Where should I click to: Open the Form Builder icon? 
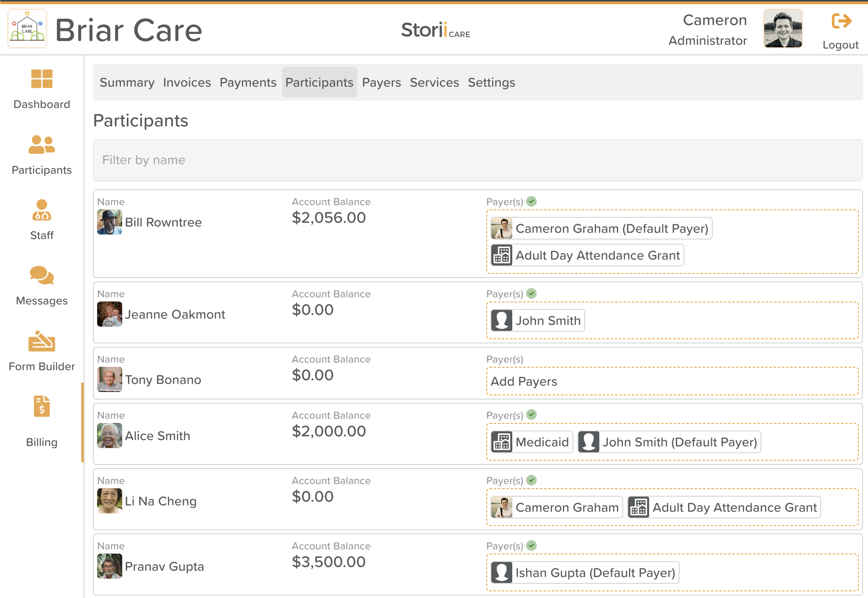[42, 341]
